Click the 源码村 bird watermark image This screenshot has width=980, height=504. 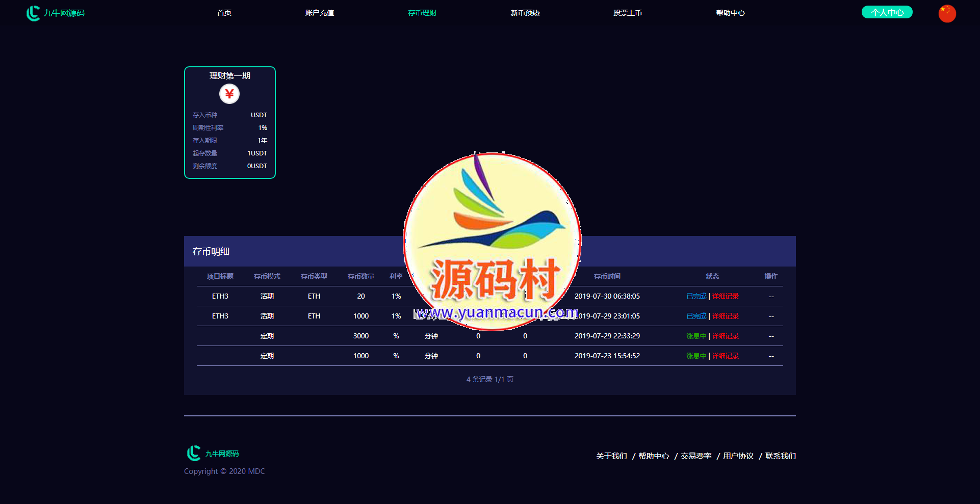pos(492,240)
